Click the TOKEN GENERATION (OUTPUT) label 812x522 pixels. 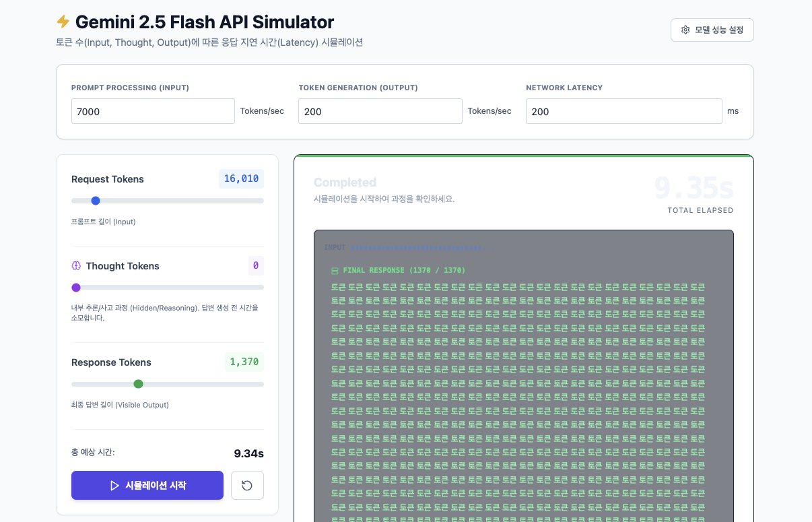pyautogui.click(x=358, y=88)
